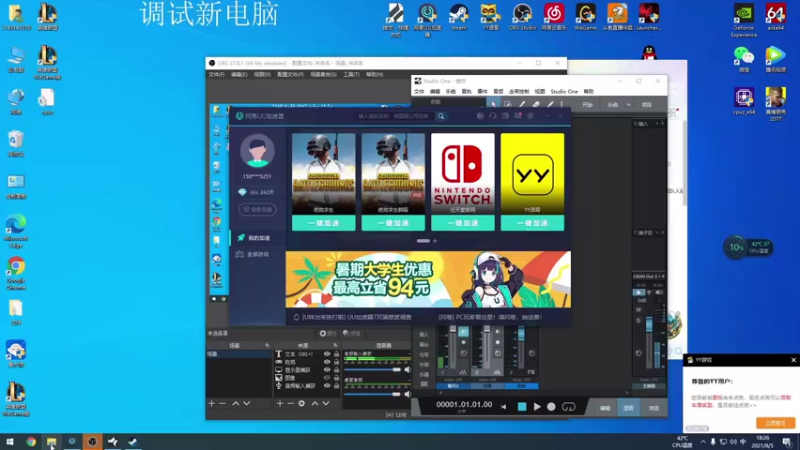Select the range tool in Studio One
800x450 pixels.
pos(508,104)
